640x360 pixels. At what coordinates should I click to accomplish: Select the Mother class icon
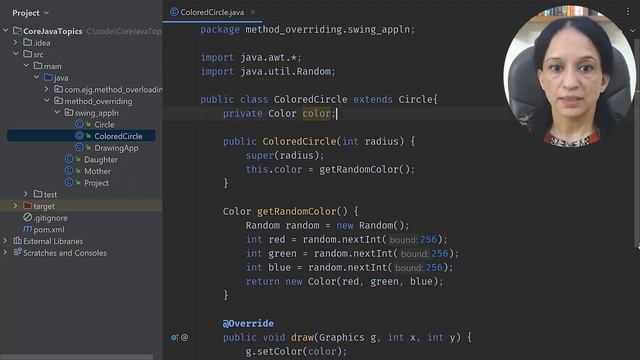[x=69, y=171]
